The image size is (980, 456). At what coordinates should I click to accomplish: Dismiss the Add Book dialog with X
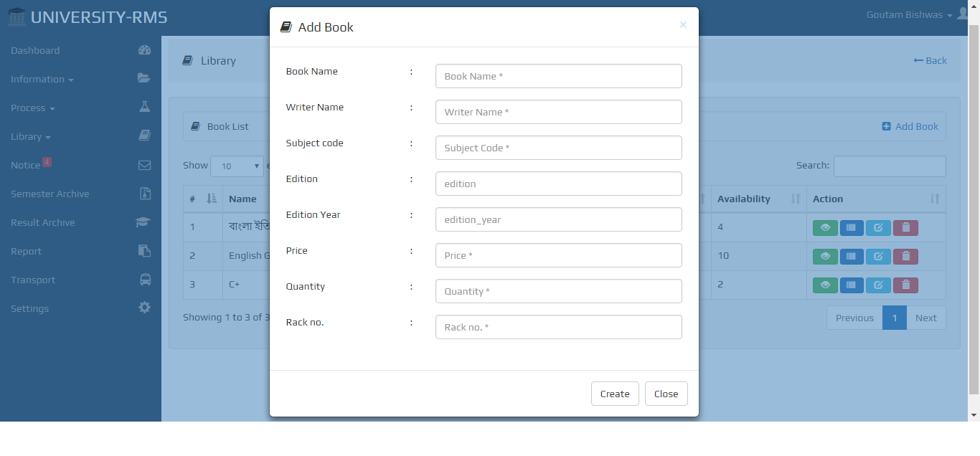click(x=683, y=25)
